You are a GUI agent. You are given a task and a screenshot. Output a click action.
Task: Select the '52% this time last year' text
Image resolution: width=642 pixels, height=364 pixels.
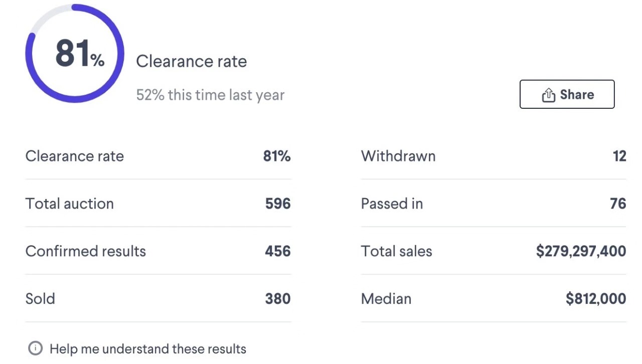pos(210,95)
